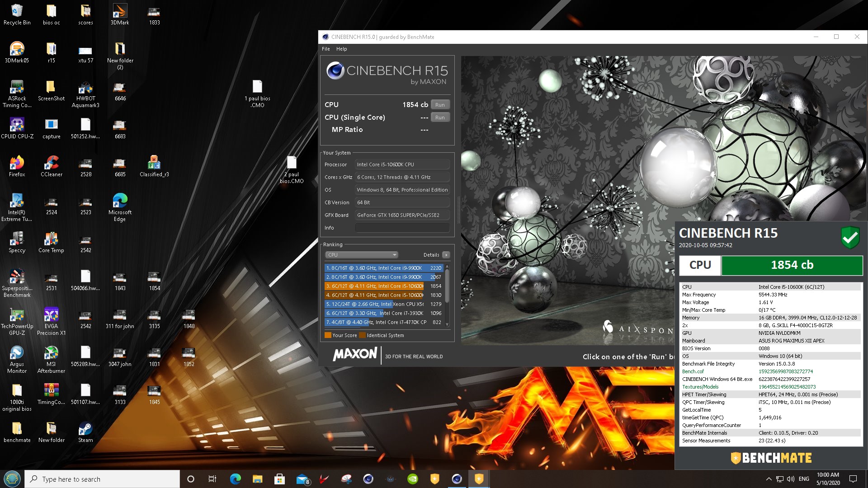
Task: Open NVIDIA icon on taskbar
Action: [413, 479]
